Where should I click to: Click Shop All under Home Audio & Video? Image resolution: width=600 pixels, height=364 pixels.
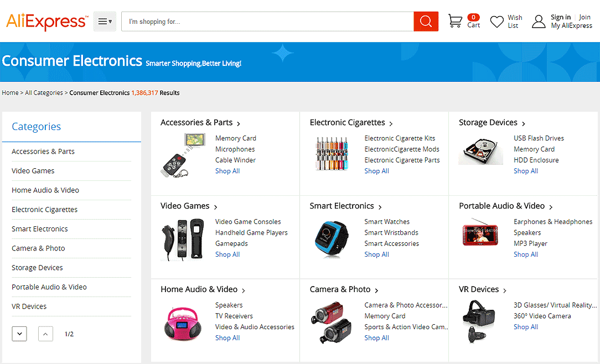coord(227,337)
